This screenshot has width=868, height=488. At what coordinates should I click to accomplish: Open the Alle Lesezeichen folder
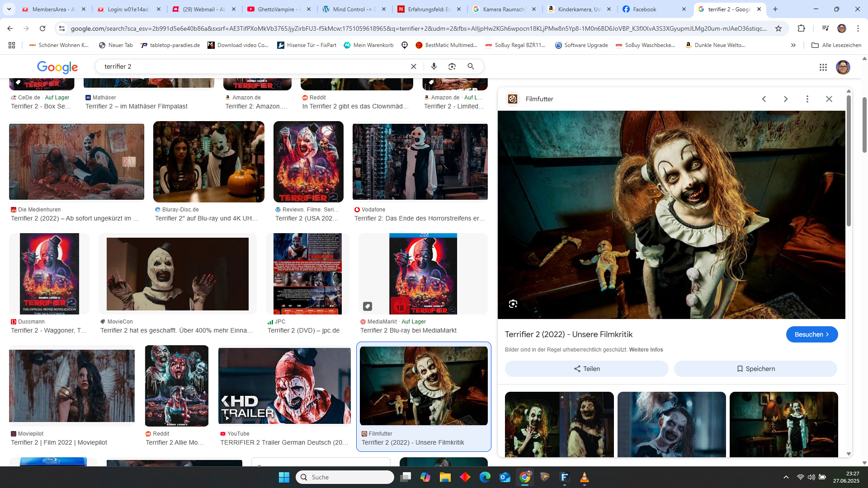[836, 45]
